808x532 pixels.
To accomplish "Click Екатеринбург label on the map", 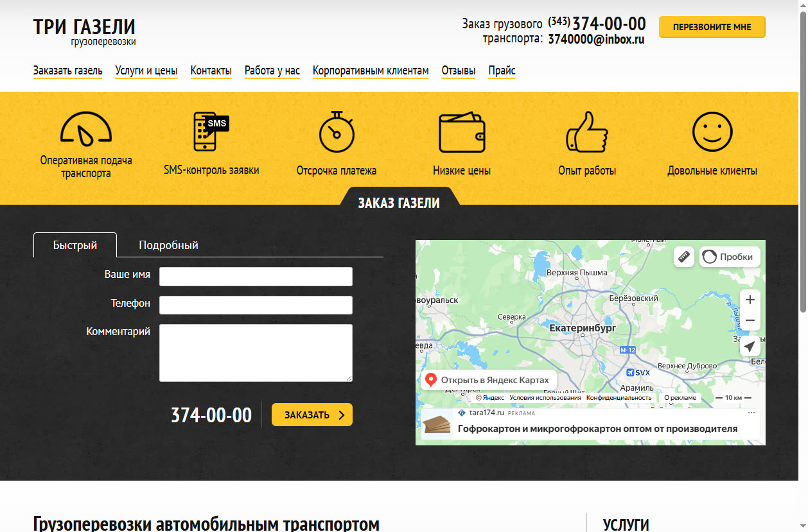I will pos(583,328).
